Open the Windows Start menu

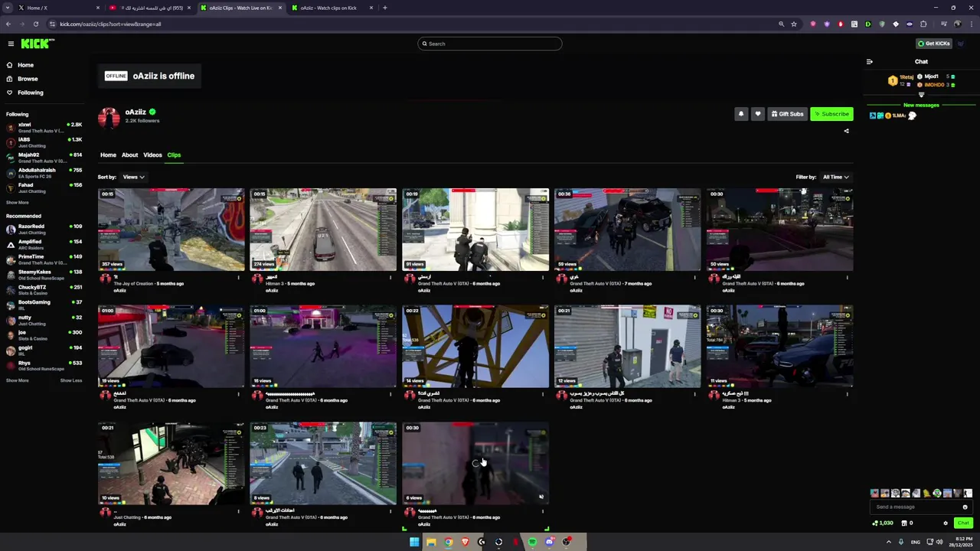[x=414, y=542]
